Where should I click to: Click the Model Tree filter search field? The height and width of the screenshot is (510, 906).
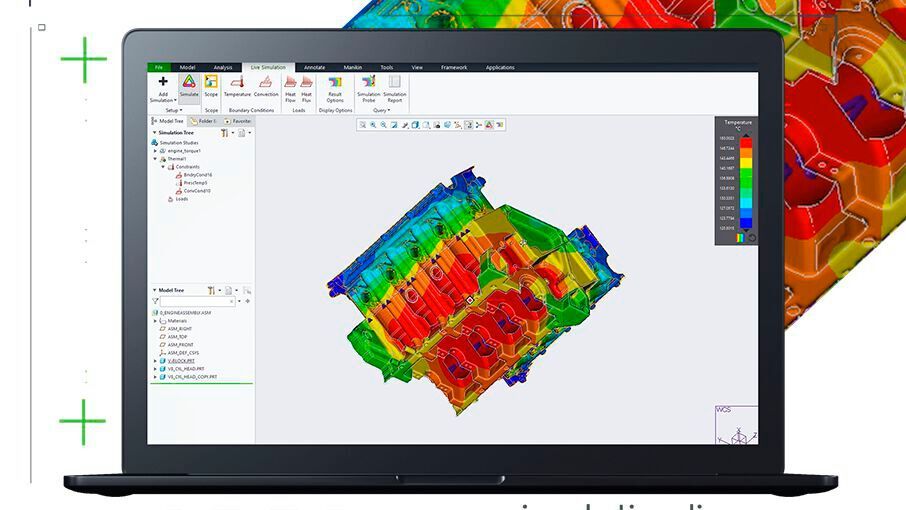[196, 301]
